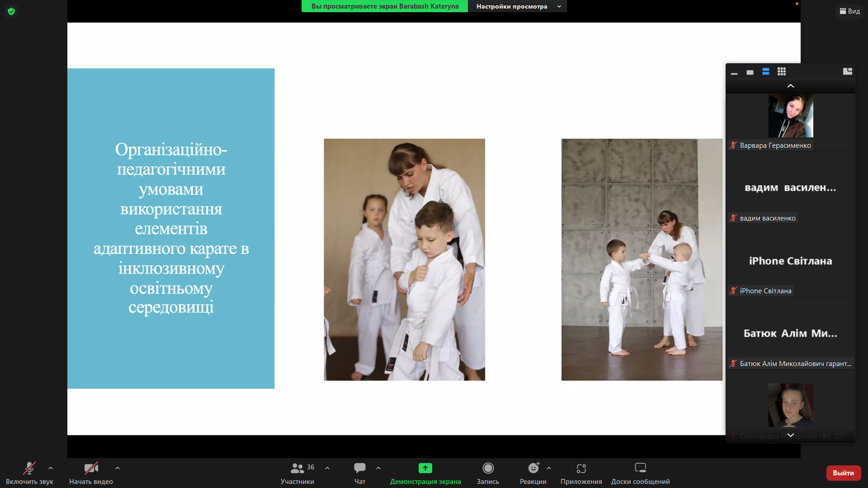Viewport: 868px width, 488px height.
Task: Click the green encryption shield icon
Action: pos(11,11)
